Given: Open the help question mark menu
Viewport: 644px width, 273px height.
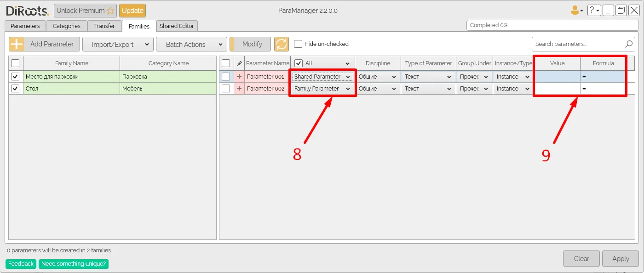Looking at the screenshot, I should [594, 10].
